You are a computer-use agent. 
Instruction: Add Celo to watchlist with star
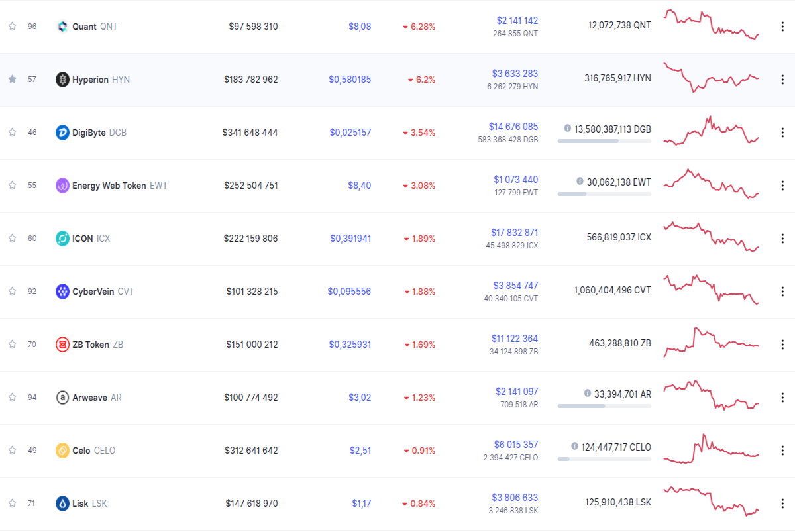12,450
